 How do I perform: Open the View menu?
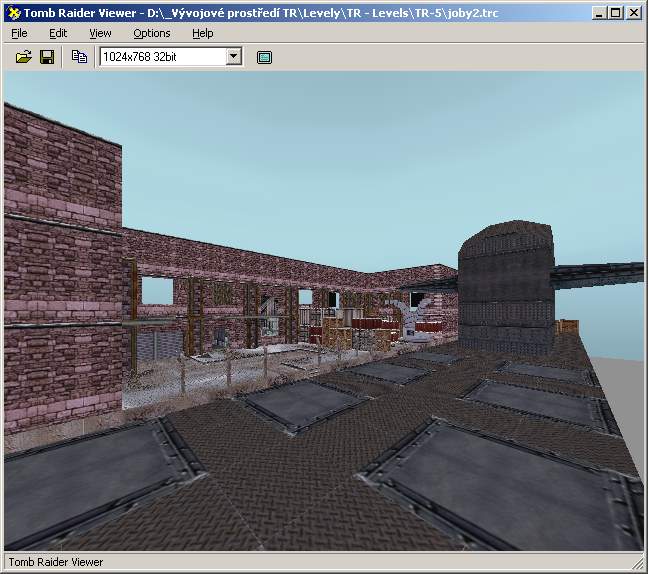click(x=100, y=33)
